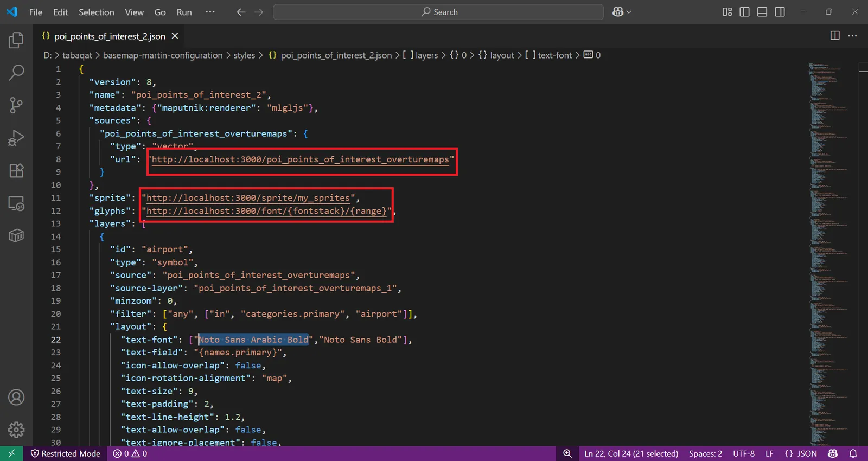Place the cursor on the "text-field" line
This screenshot has height=461, width=868.
203,353
